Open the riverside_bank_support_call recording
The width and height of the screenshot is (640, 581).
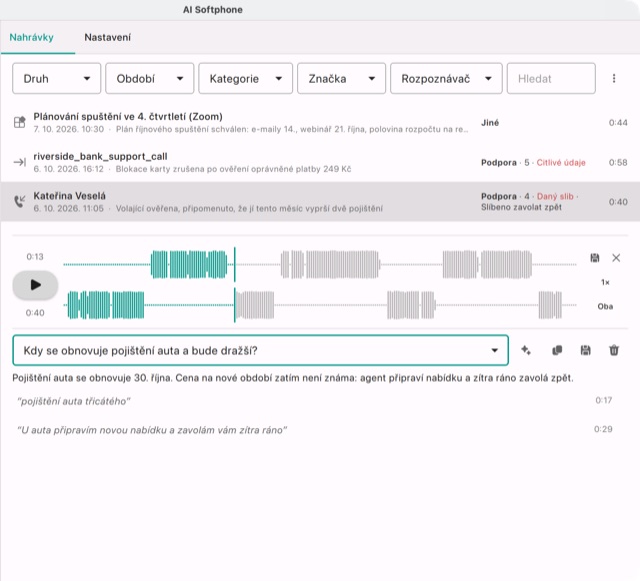(x=100, y=156)
